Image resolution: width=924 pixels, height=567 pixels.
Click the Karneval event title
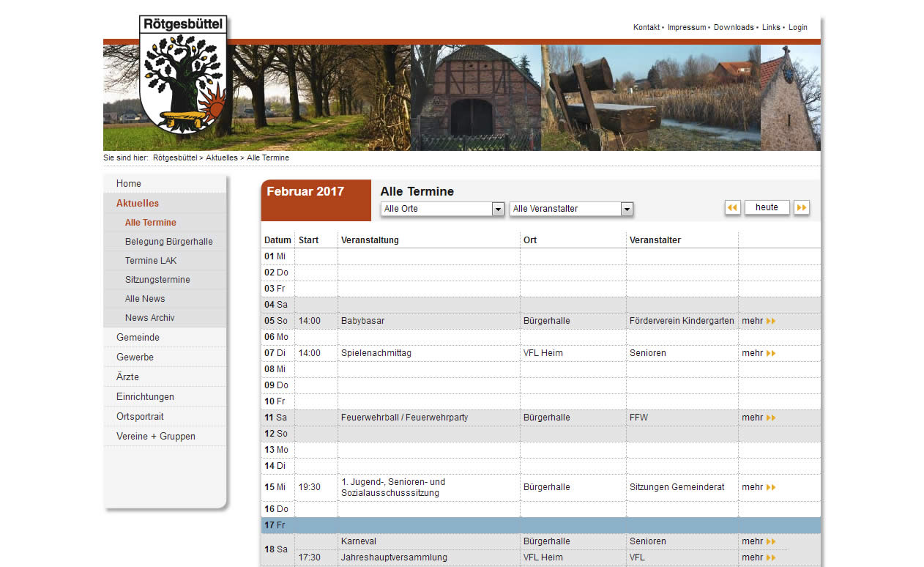(x=359, y=541)
